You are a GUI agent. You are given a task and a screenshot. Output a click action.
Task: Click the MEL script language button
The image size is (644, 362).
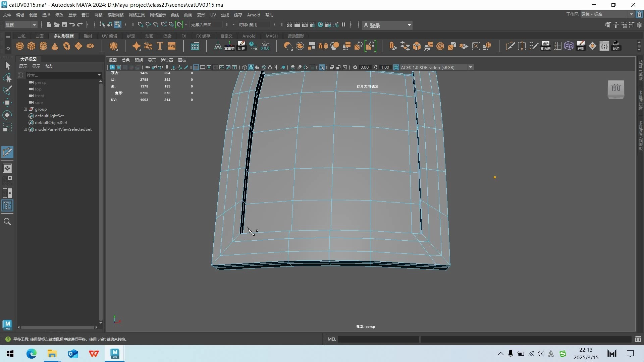pyautogui.click(x=332, y=339)
